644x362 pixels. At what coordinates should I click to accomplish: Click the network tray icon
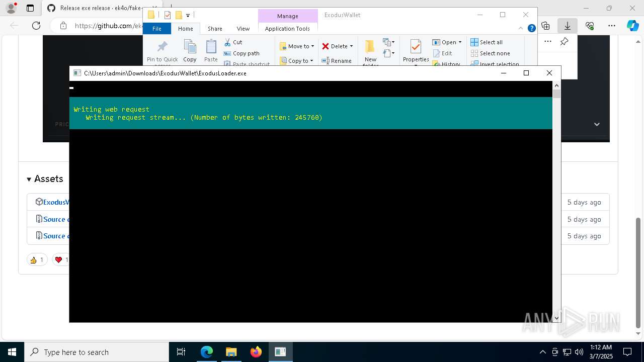click(567, 352)
